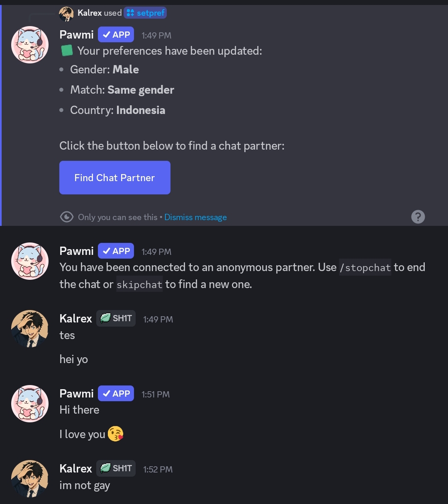The height and width of the screenshot is (504, 448).
Task: Click the SH1T role tag beside Kalrex
Action: (x=116, y=318)
